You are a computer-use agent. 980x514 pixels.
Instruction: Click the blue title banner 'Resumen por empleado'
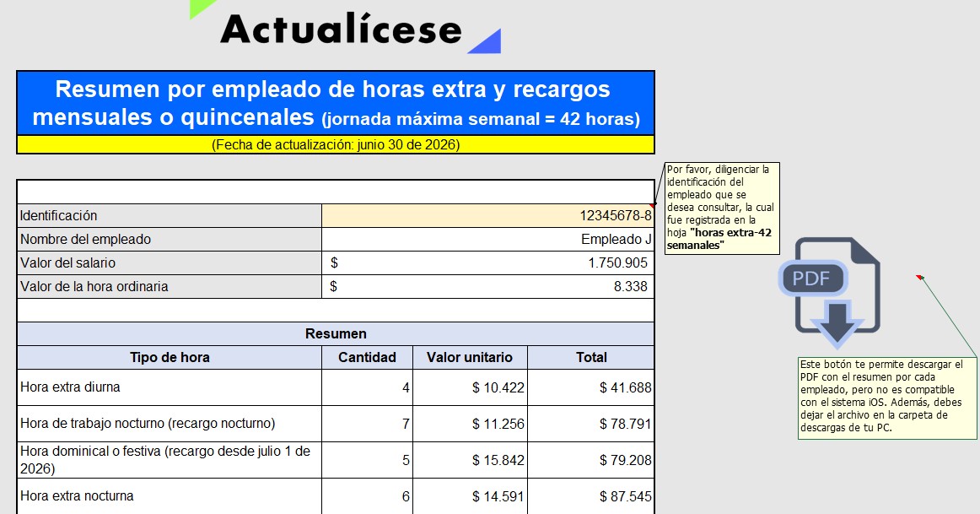336,103
